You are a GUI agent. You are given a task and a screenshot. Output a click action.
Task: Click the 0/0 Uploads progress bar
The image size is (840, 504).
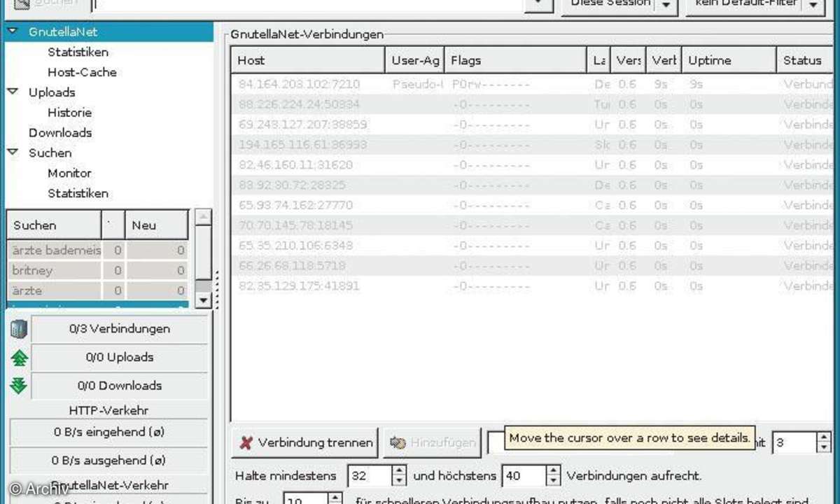coord(119,357)
